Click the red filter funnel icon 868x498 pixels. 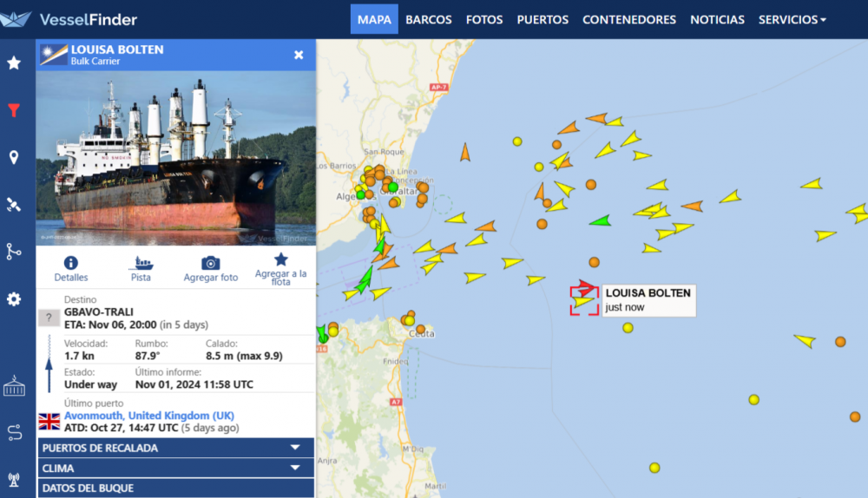[x=14, y=110]
